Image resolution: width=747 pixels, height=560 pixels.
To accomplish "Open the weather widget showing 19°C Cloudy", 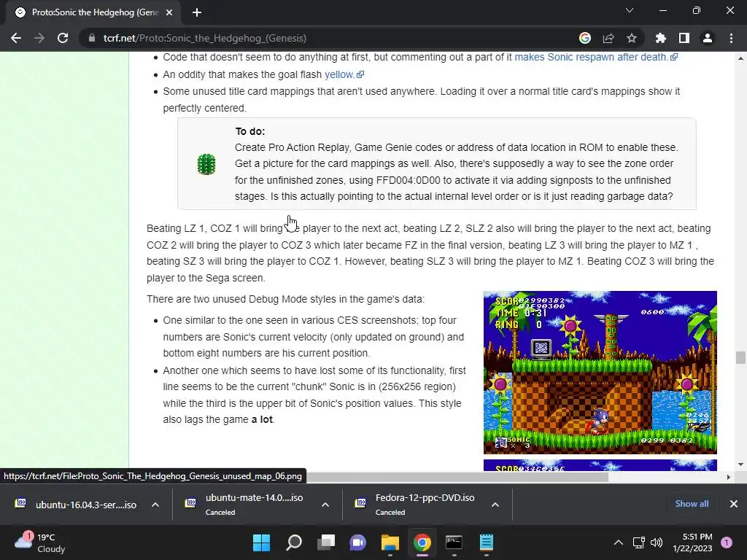I will pyautogui.click(x=41, y=542).
